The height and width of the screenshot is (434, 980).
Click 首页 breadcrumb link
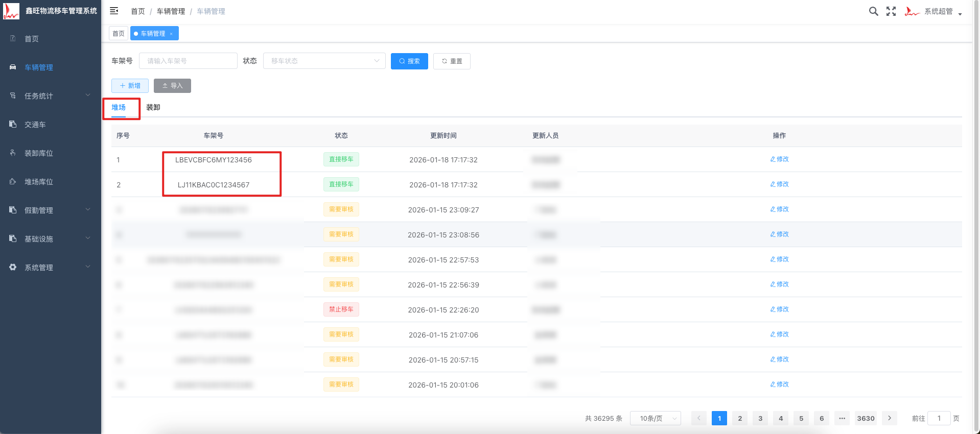(x=138, y=11)
